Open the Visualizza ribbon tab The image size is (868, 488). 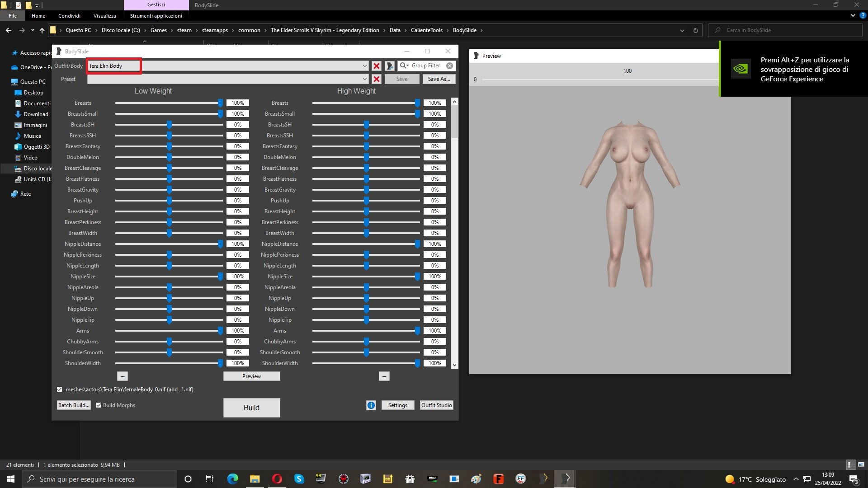pos(105,16)
